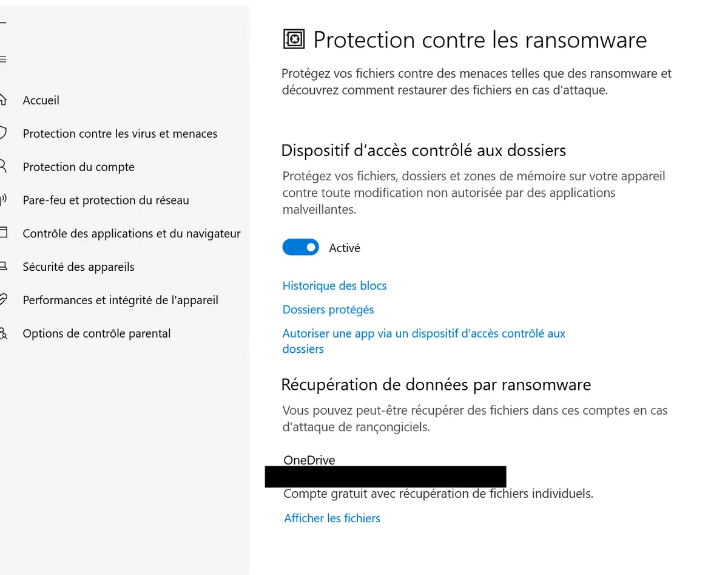
Task: Open Protection du compte via its person icon
Action: pos(4,166)
